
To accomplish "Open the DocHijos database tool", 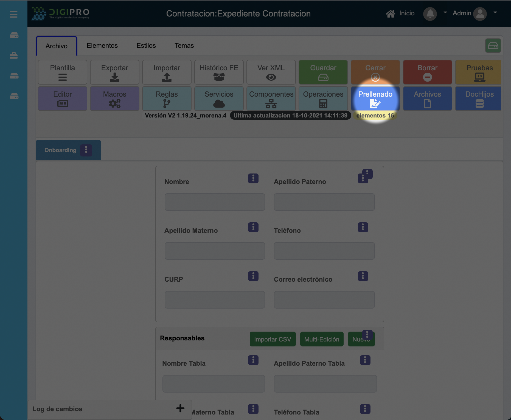I will (479, 99).
